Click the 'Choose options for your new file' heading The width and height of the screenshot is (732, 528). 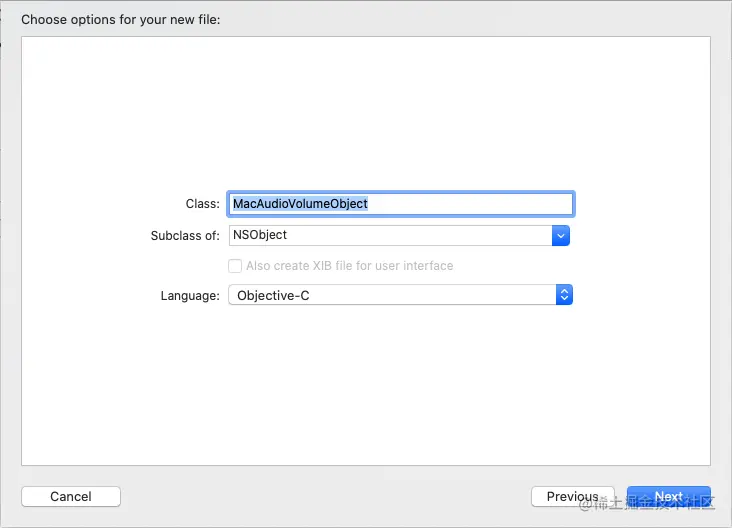tap(120, 20)
